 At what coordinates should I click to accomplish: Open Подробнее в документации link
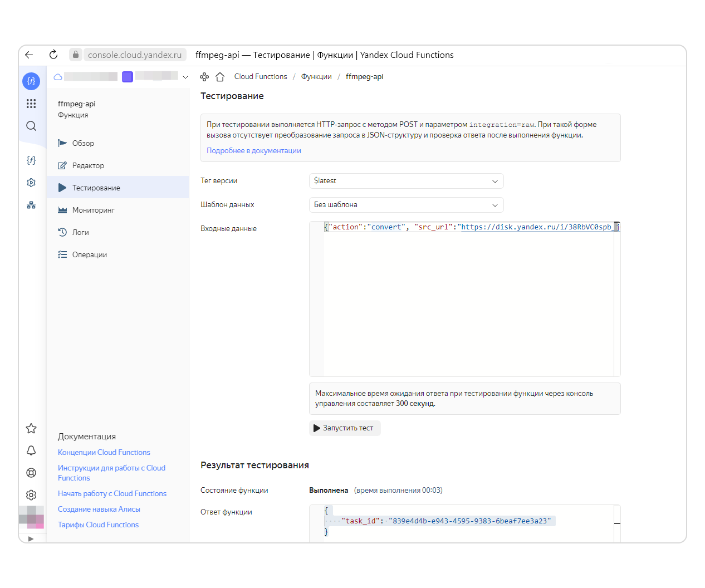tap(254, 151)
